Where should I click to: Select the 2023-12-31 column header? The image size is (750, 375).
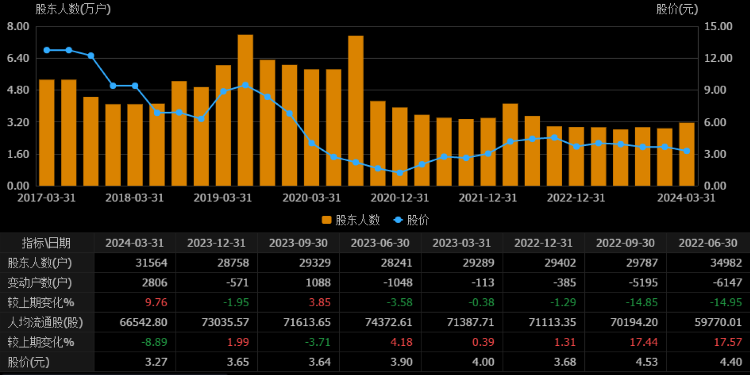click(216, 243)
